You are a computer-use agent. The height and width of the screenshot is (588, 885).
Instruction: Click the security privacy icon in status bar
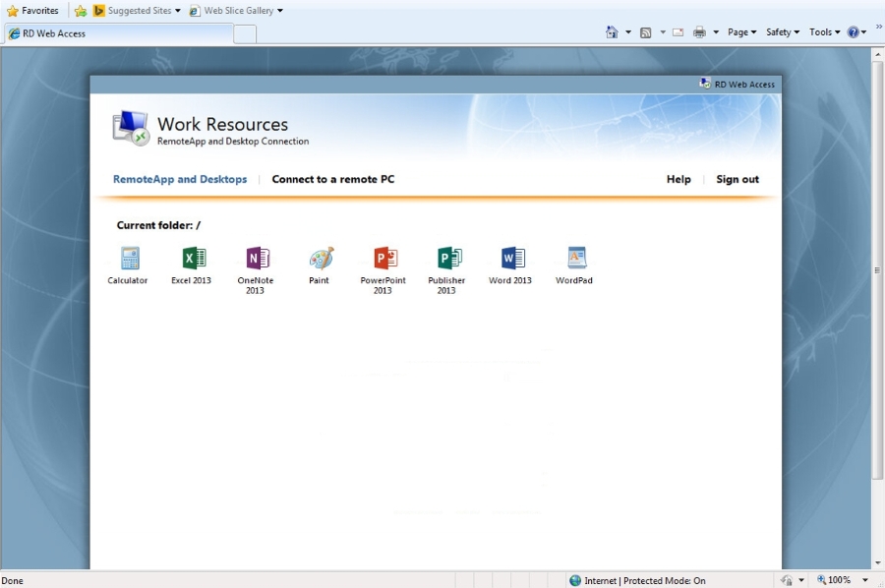pyautogui.click(x=787, y=580)
